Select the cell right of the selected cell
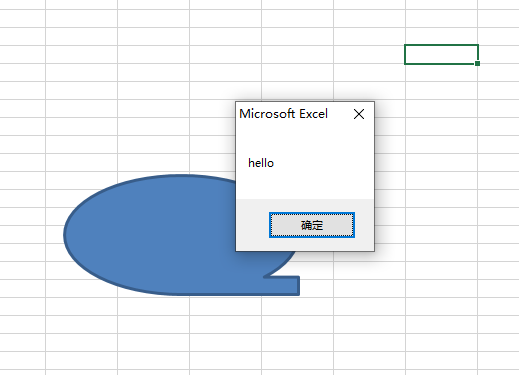Viewport: 519px width, 375px height. tap(498, 54)
